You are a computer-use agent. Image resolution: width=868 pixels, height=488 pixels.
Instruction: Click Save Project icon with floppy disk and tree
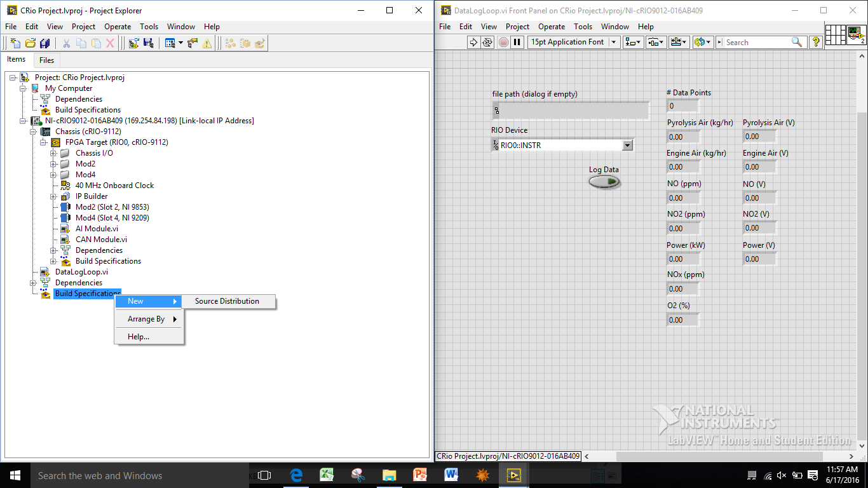tap(148, 43)
